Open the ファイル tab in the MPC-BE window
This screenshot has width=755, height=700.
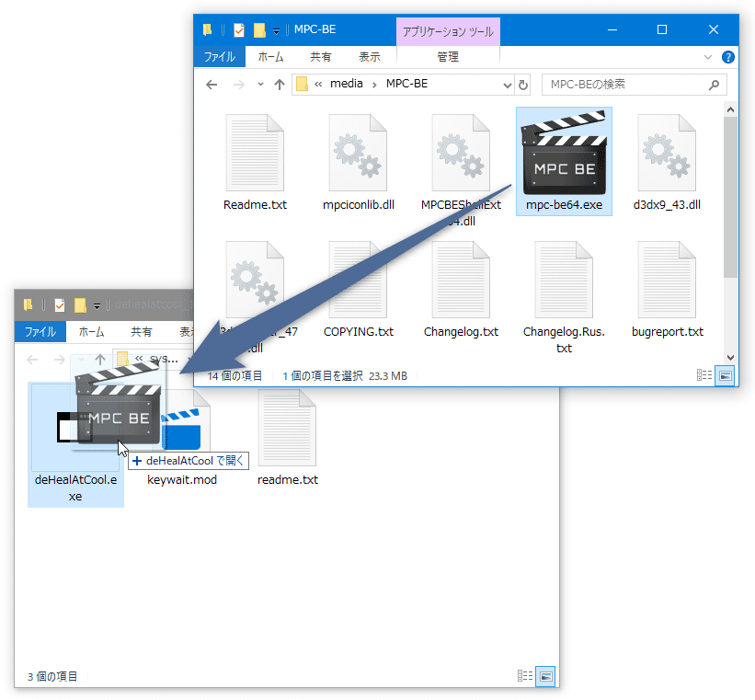(220, 57)
